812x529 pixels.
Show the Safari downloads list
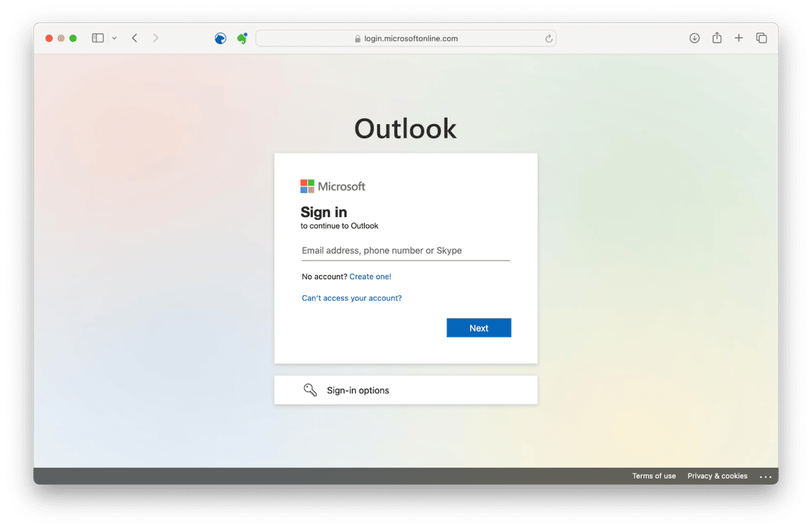(694, 38)
